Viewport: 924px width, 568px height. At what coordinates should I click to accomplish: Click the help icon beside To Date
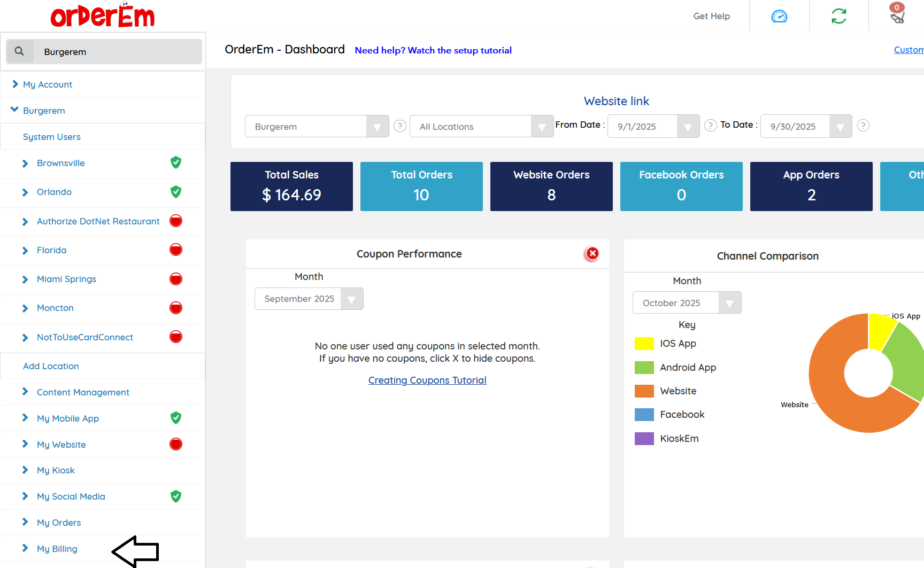[863, 126]
